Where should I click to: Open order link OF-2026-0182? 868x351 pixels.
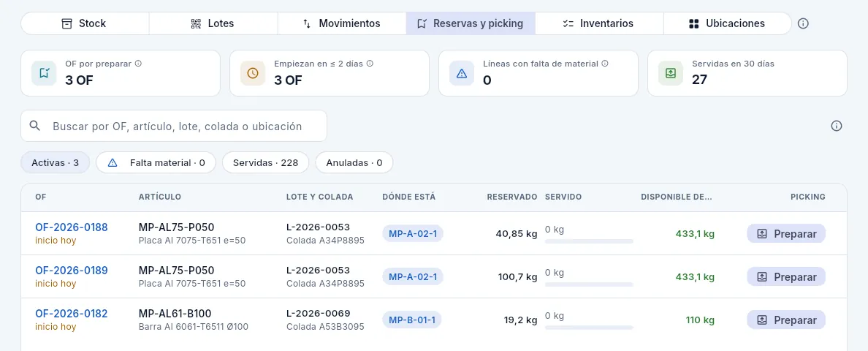tap(72, 314)
